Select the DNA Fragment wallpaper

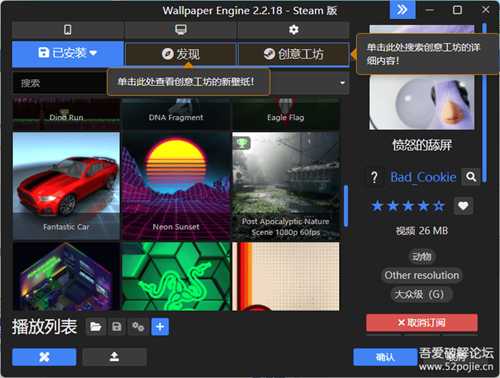[176, 113]
